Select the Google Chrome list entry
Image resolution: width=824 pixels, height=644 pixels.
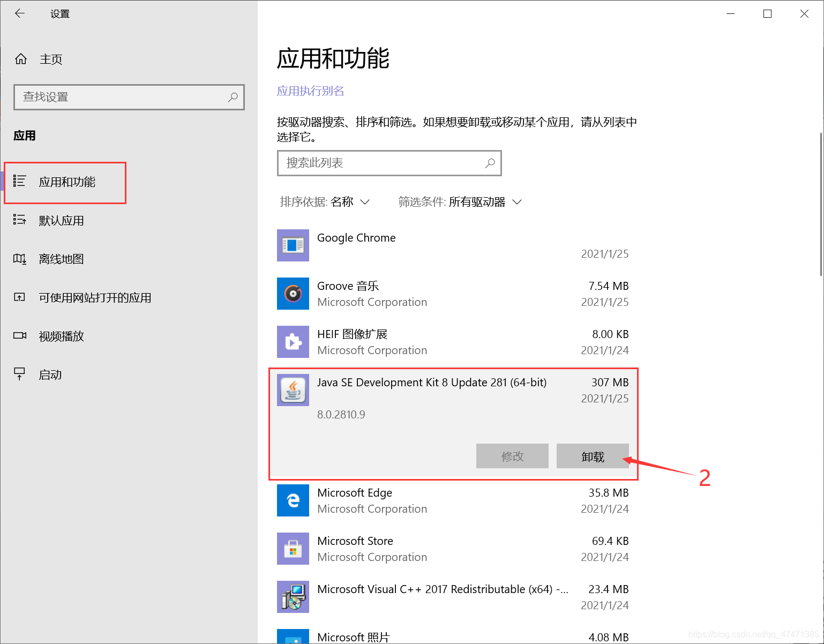pos(453,245)
